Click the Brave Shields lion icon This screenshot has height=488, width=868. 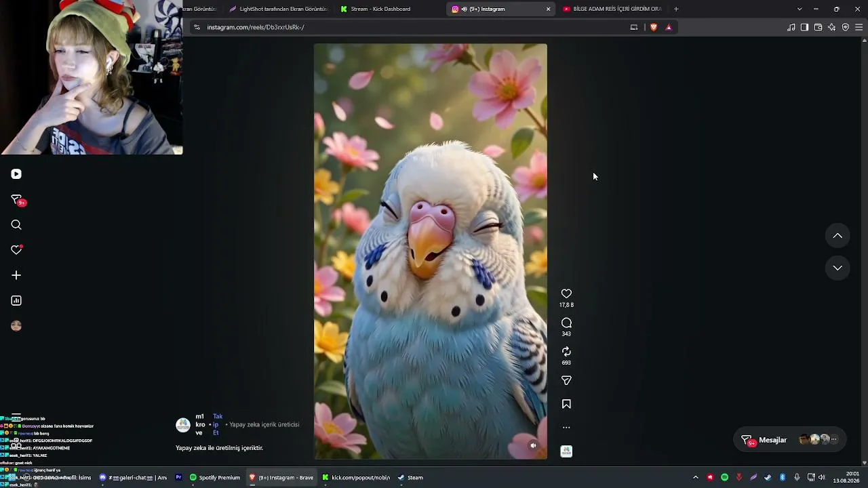click(x=654, y=27)
